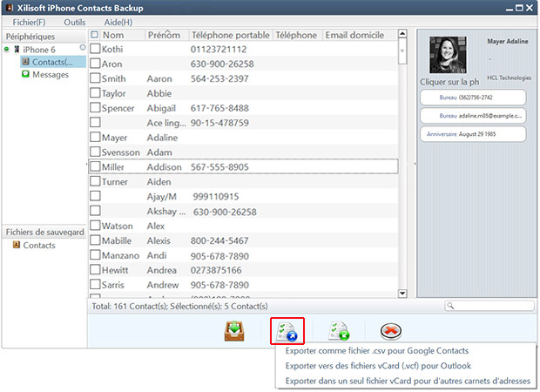Tick the Smith Aaron checkbox
The width and height of the screenshot is (540, 392).
(x=95, y=78)
